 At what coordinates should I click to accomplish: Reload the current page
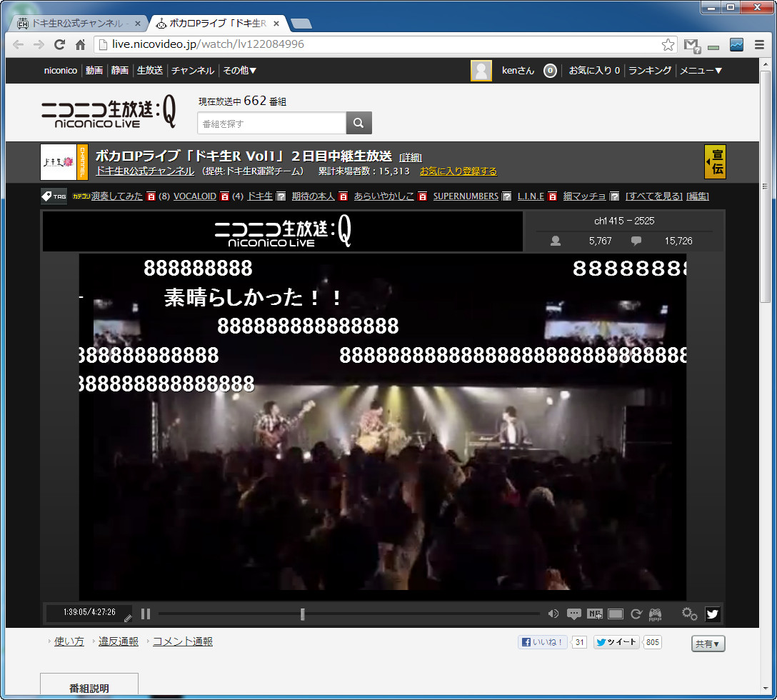click(x=59, y=44)
